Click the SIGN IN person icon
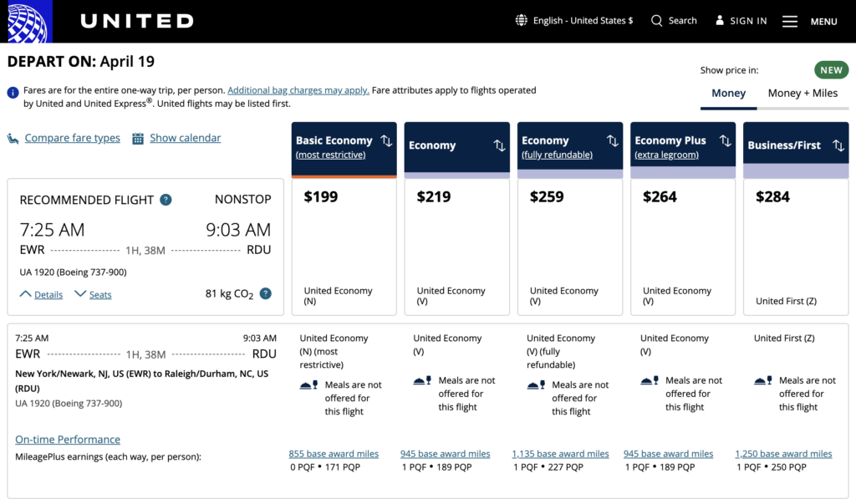Screen dimensions: 856x504 coord(721,20)
